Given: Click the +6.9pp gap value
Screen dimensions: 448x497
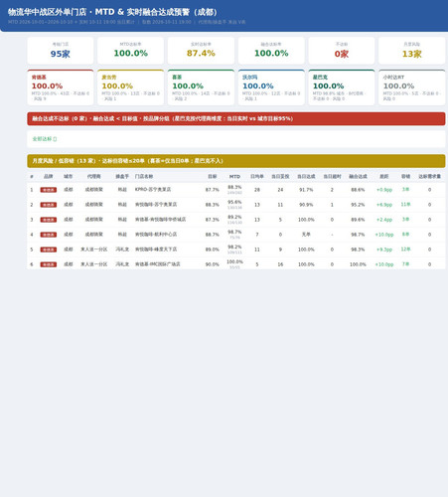Looking at the screenshot, I should [384, 205].
